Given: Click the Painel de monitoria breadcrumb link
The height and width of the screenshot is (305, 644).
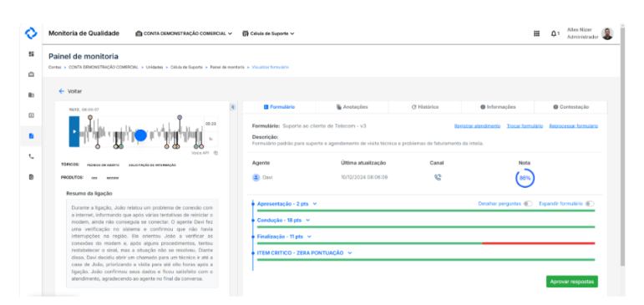Looking at the screenshot, I should click(x=227, y=67).
